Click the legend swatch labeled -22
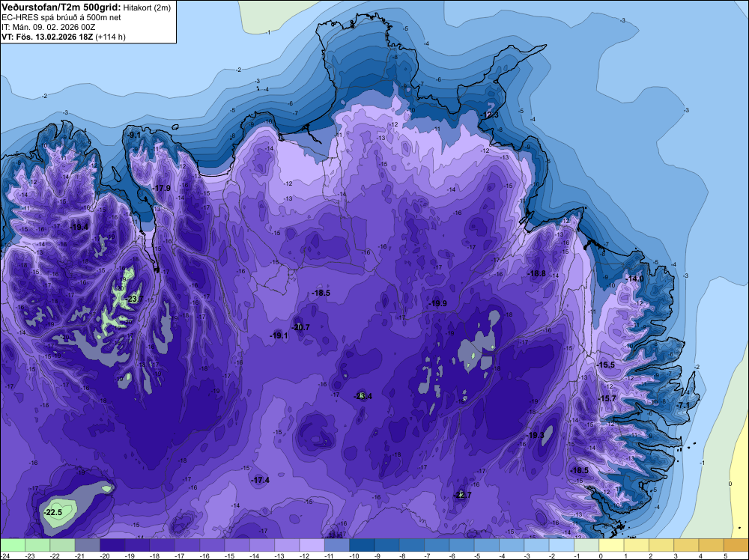Viewport: 749px width, 560px height. [62, 545]
